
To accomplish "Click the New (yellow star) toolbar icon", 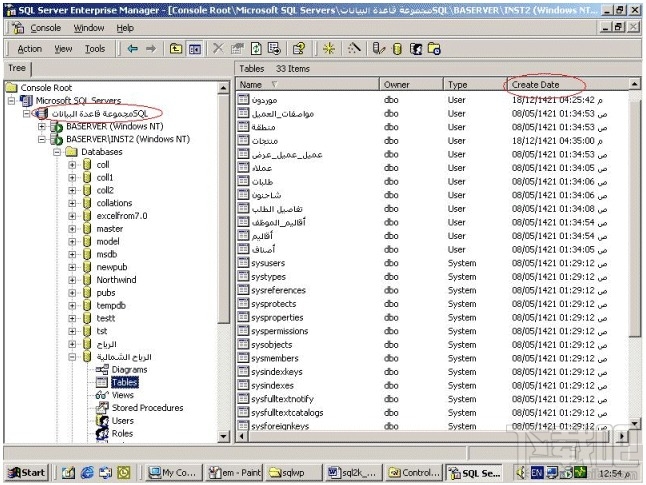I will click(329, 49).
